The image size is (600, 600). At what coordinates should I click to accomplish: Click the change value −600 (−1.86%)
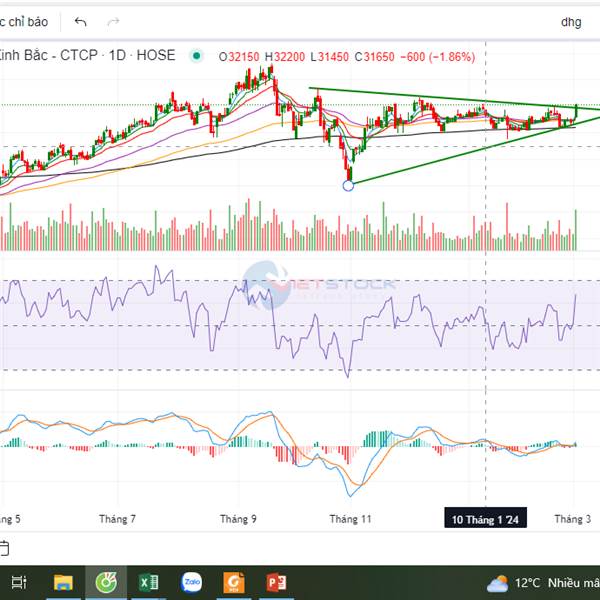438,57
